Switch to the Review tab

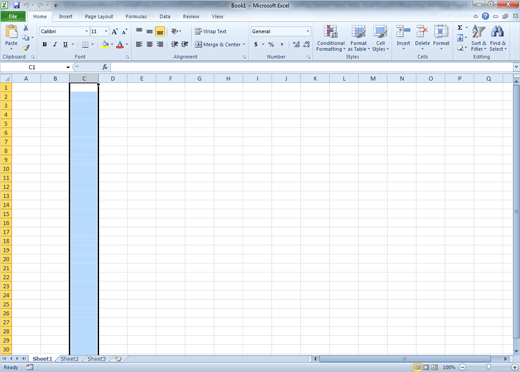[x=191, y=16]
